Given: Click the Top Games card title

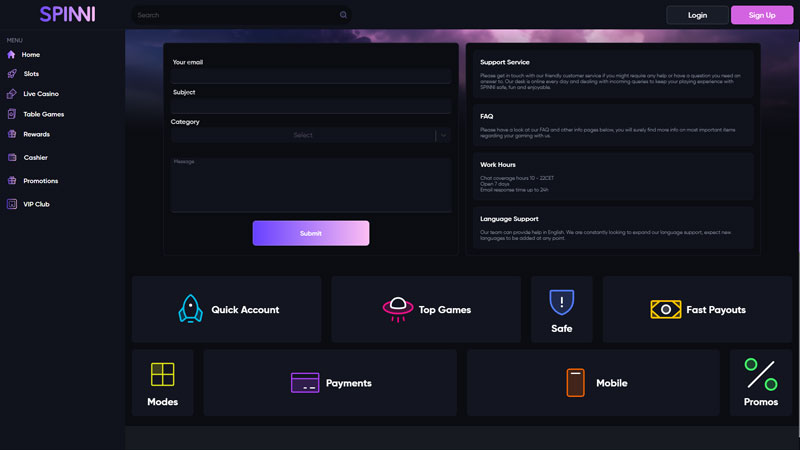Looking at the screenshot, I should pos(444,310).
